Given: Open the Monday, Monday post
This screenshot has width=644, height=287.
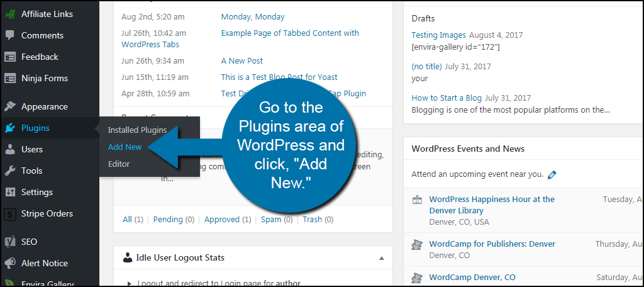Looking at the screenshot, I should point(253,17).
